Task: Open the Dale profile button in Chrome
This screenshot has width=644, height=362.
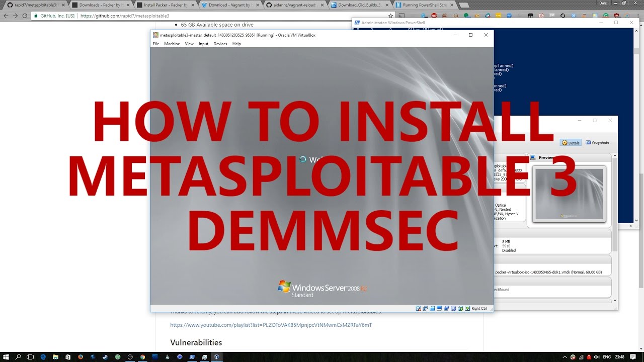Action: point(603,3)
